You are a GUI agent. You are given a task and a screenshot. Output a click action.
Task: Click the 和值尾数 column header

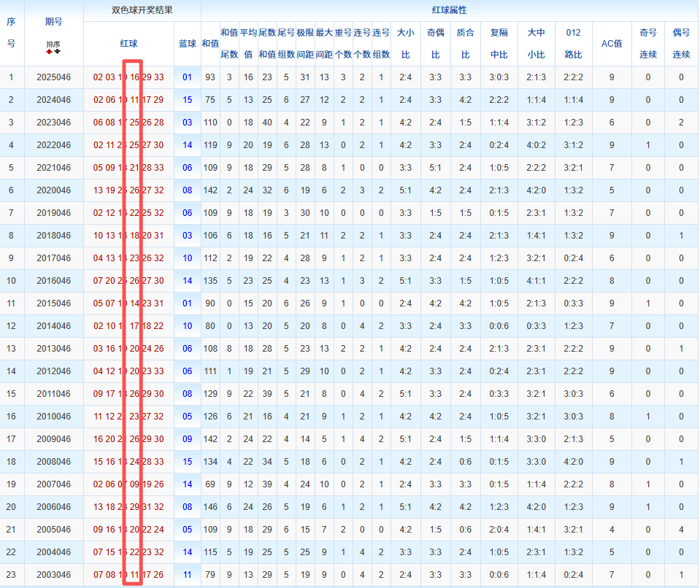(229, 43)
